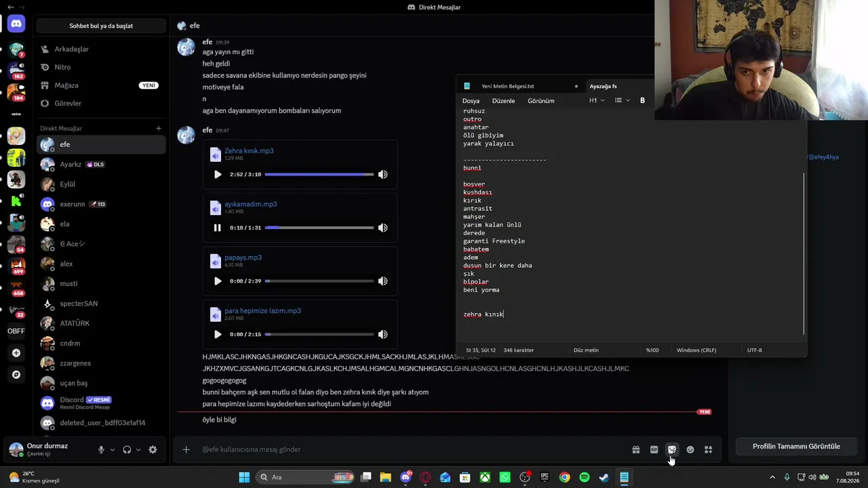This screenshot has width=868, height=488.
Task: Click Sohbet bul ya da başlat search
Action: pos(101,26)
